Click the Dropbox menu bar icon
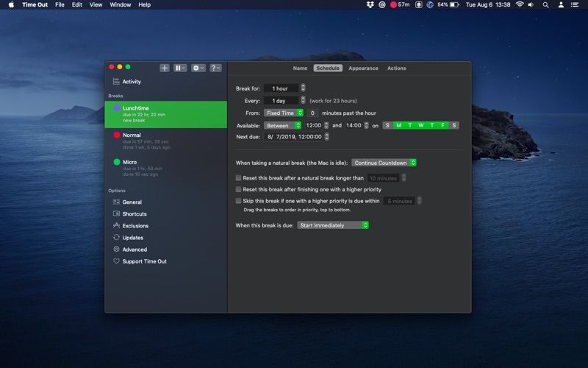 [x=370, y=5]
